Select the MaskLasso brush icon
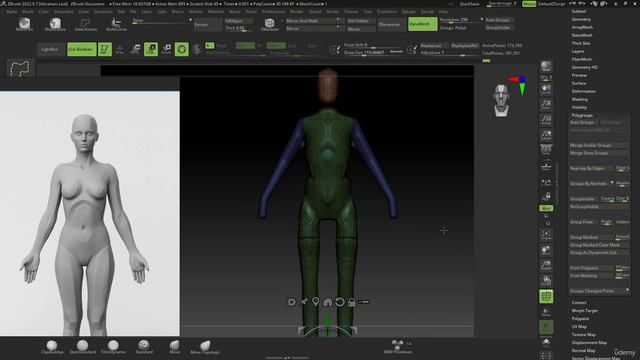Viewport: 640px width, 360px height. (x=55, y=24)
